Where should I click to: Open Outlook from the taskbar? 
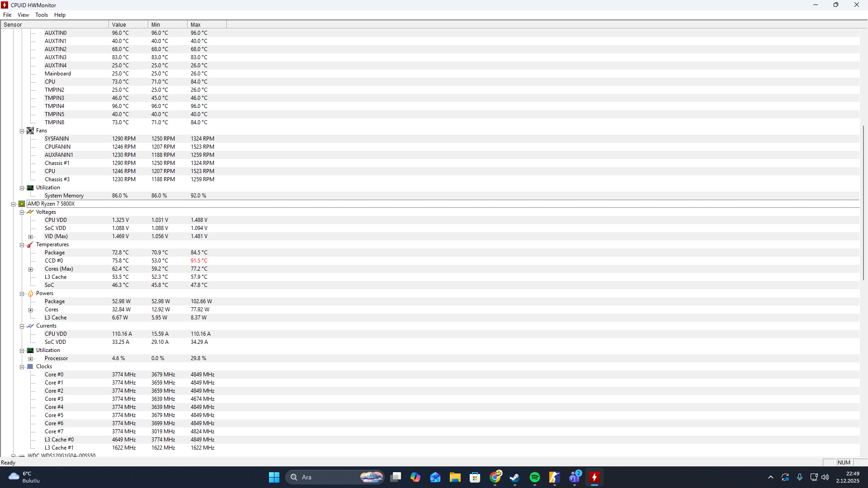click(435, 477)
